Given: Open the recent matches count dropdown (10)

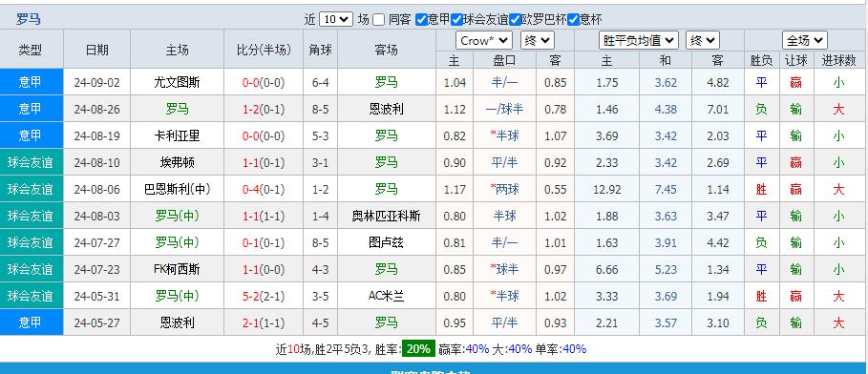Looking at the screenshot, I should 336,19.
